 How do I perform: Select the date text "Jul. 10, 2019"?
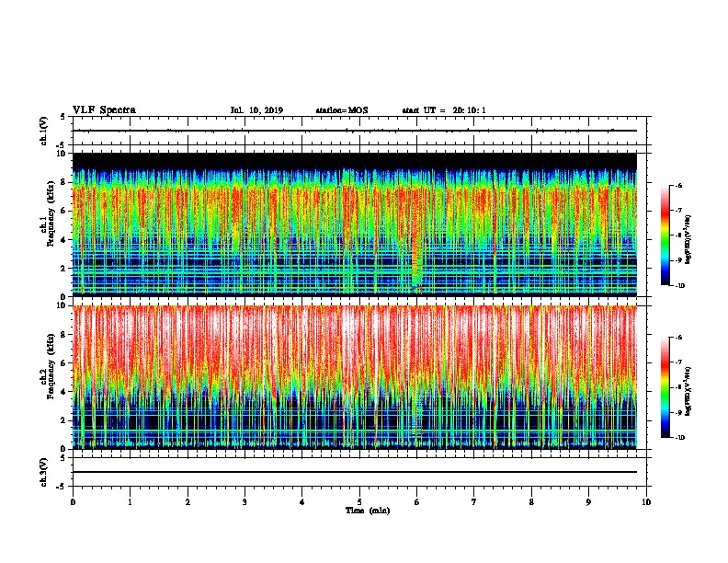[x=256, y=110]
